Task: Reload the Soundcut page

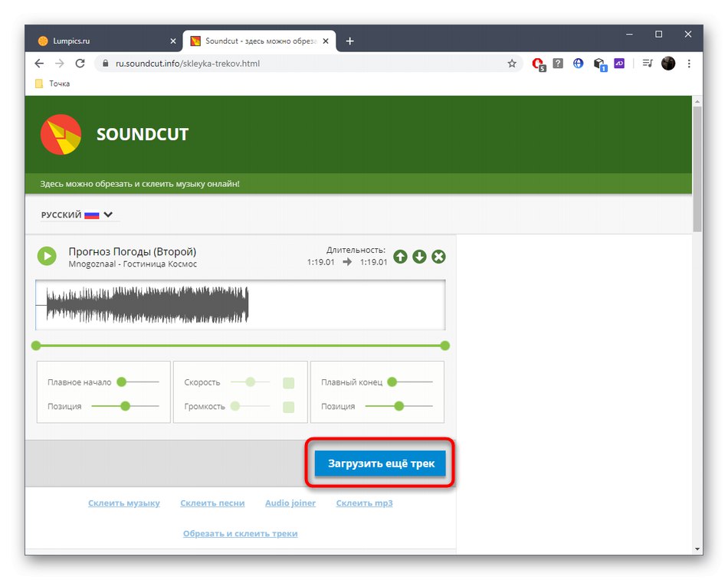Action: coord(80,63)
